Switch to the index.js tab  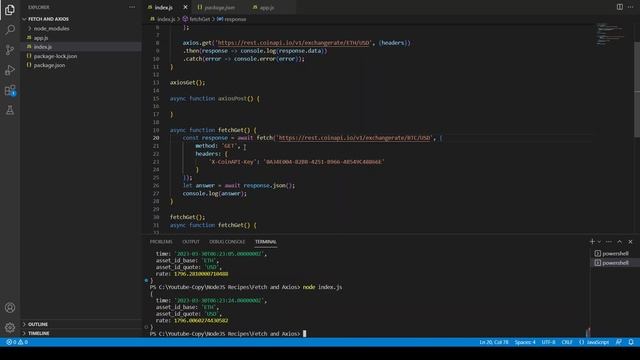164,7
